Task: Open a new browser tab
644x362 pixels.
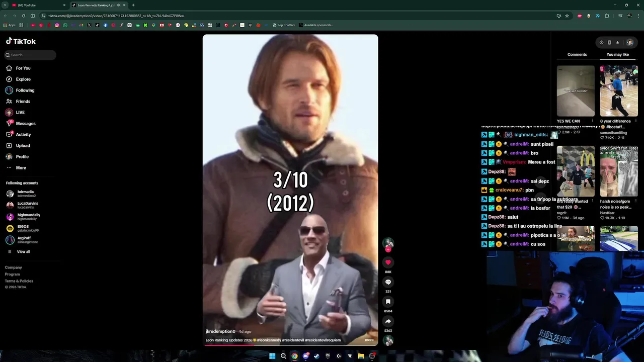Action: [x=133, y=5]
